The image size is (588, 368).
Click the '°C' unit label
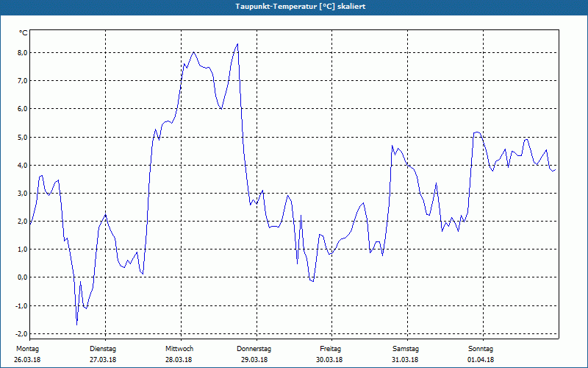point(23,33)
